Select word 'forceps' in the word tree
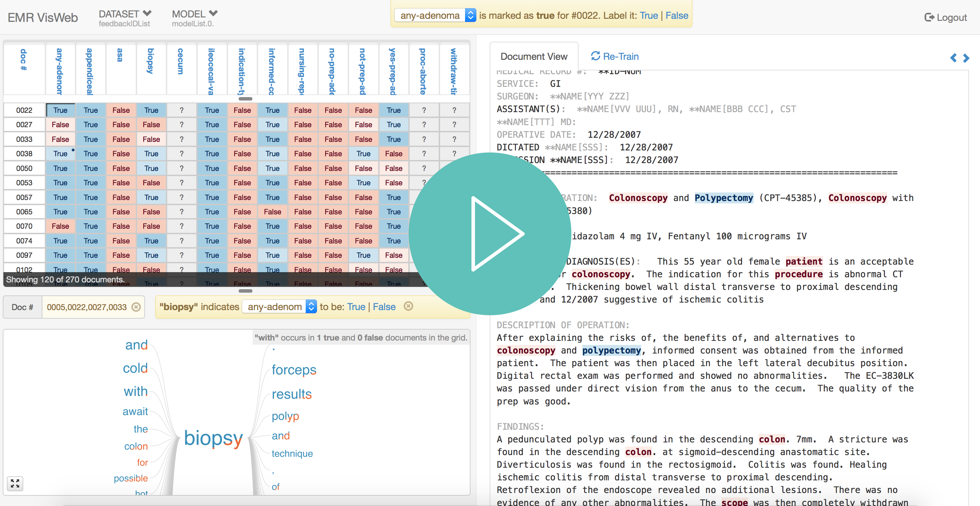Screen dimensions: 980x506 [294, 370]
